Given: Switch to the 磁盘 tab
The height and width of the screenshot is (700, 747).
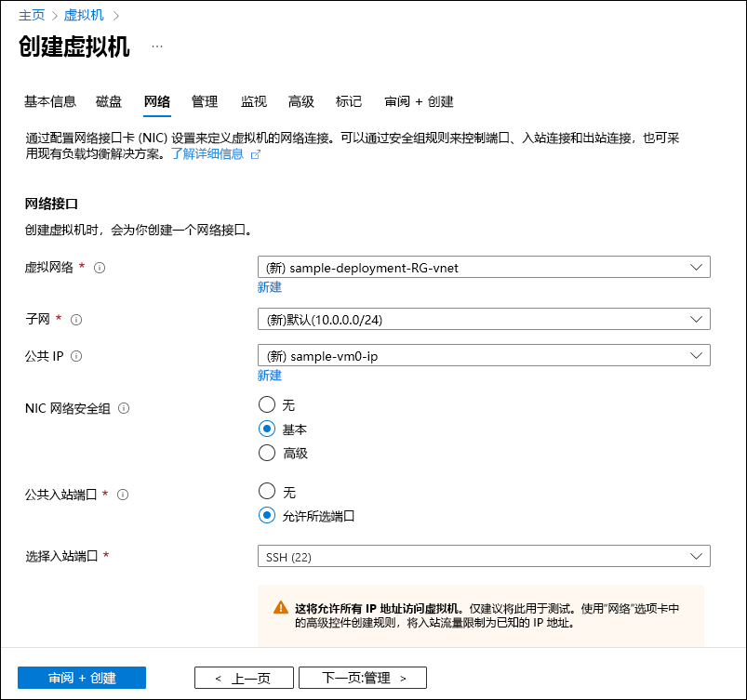Looking at the screenshot, I should point(107,101).
